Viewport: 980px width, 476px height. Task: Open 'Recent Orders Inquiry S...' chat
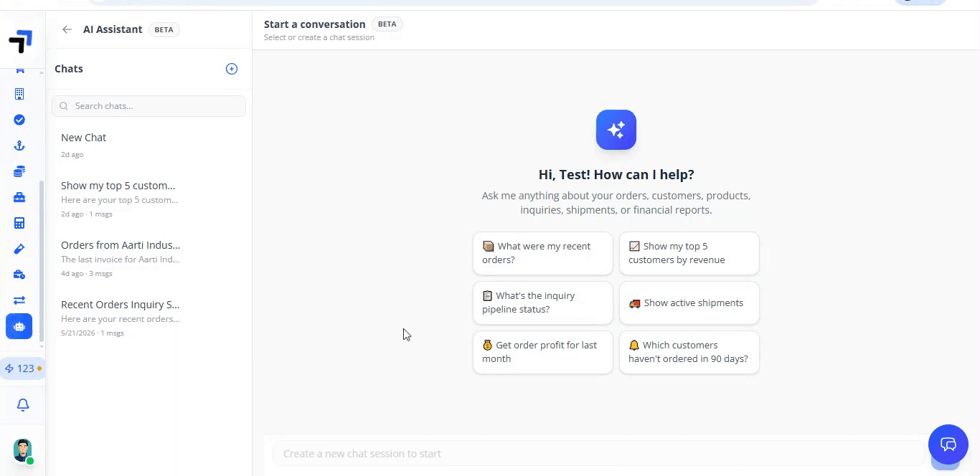(x=149, y=318)
